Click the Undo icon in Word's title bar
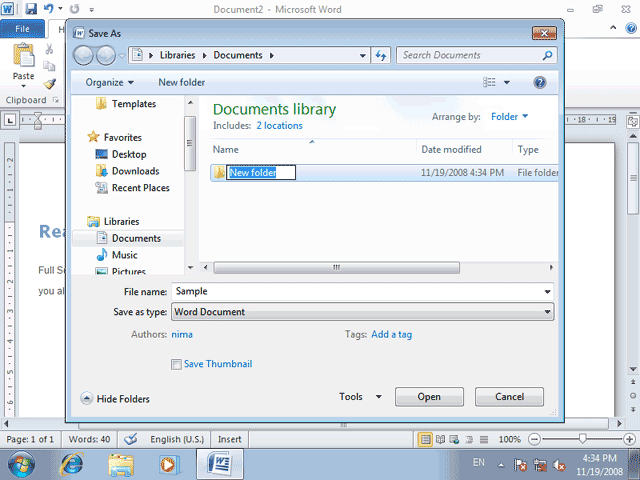This screenshot has width=640, height=480. tap(49, 9)
